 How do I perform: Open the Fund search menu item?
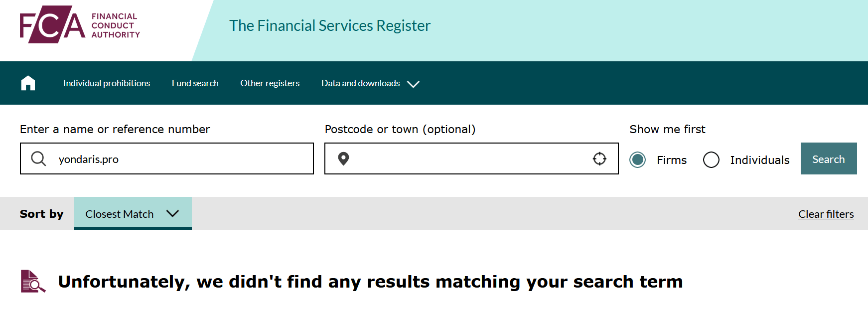pyautogui.click(x=195, y=83)
